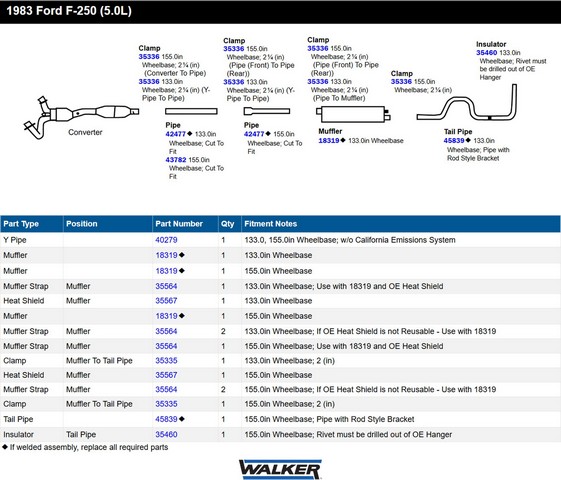561x480 pixels.
Task: Open part 18319 for 133.0in Wheelbase muffler row
Action: pyautogui.click(x=166, y=255)
